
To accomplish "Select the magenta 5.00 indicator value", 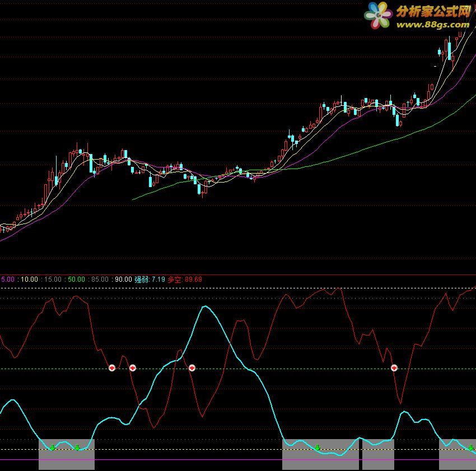I will pyautogui.click(x=8, y=279).
